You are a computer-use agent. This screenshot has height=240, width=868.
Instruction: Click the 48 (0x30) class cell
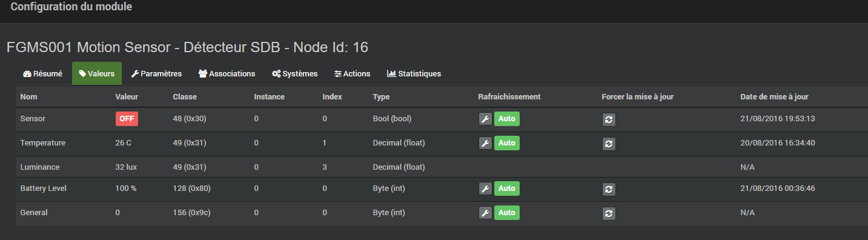tap(190, 119)
